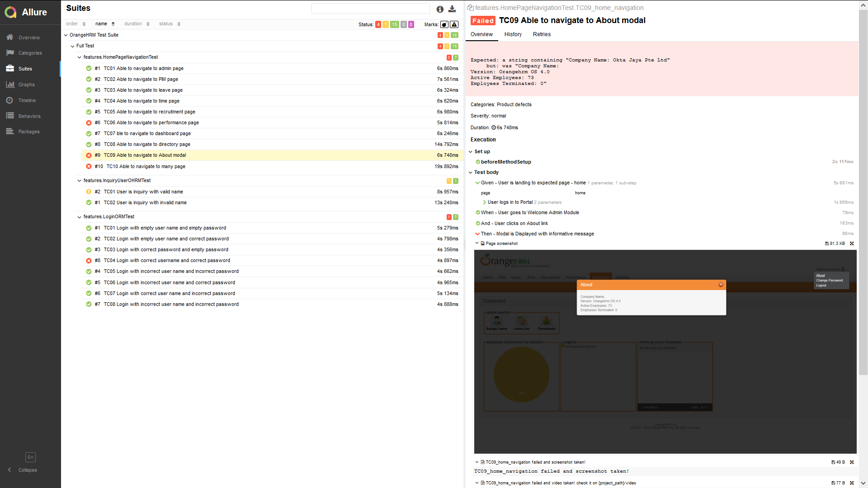
Task: Collapse features.LoginORMTest group
Action: pos(80,217)
